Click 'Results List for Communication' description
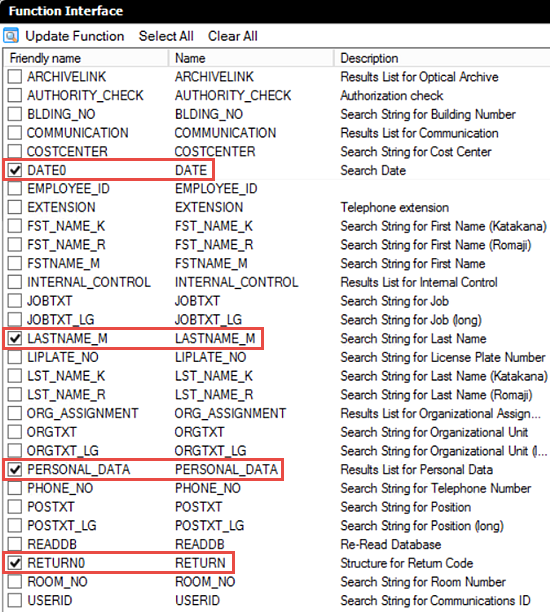This screenshot has height=612, width=550. 419,133
